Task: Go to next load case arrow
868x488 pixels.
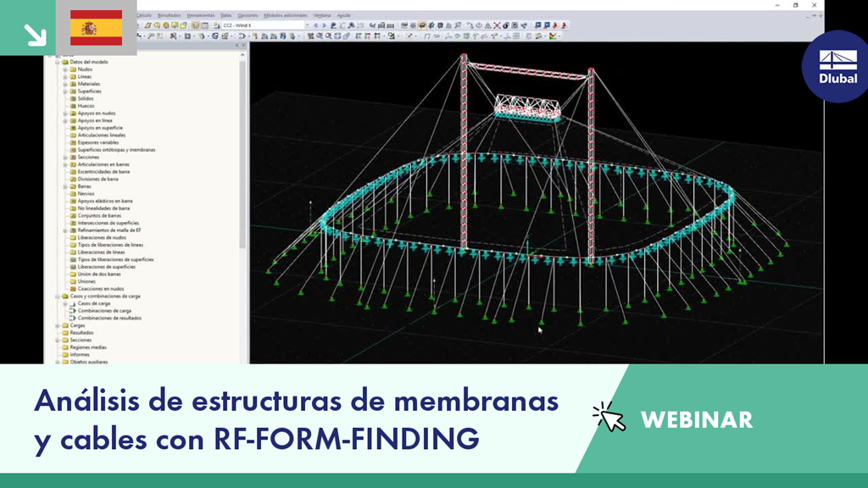Action: tap(324, 25)
